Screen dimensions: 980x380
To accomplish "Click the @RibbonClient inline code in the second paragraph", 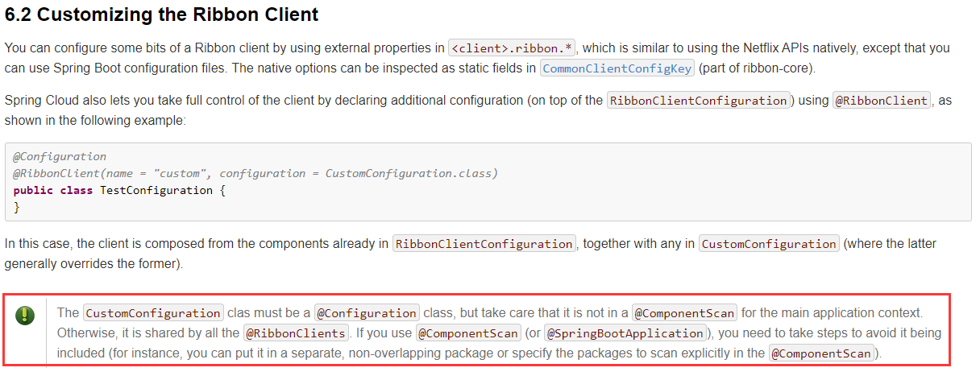I will (x=882, y=101).
